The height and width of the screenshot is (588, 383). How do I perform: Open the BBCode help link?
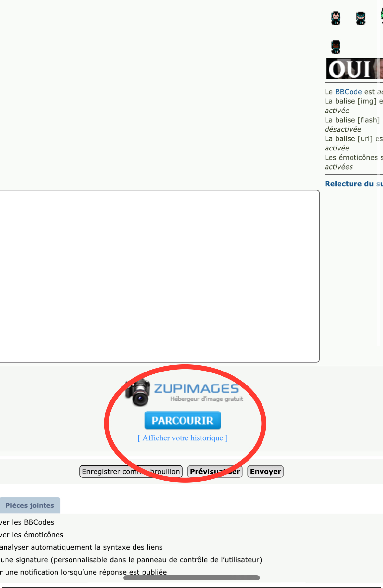pyautogui.click(x=348, y=92)
